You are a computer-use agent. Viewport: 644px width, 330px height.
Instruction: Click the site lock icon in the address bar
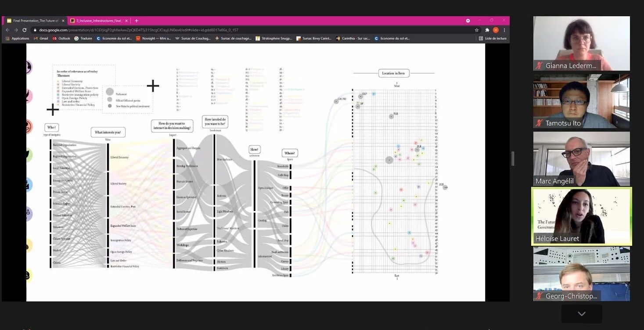point(35,30)
